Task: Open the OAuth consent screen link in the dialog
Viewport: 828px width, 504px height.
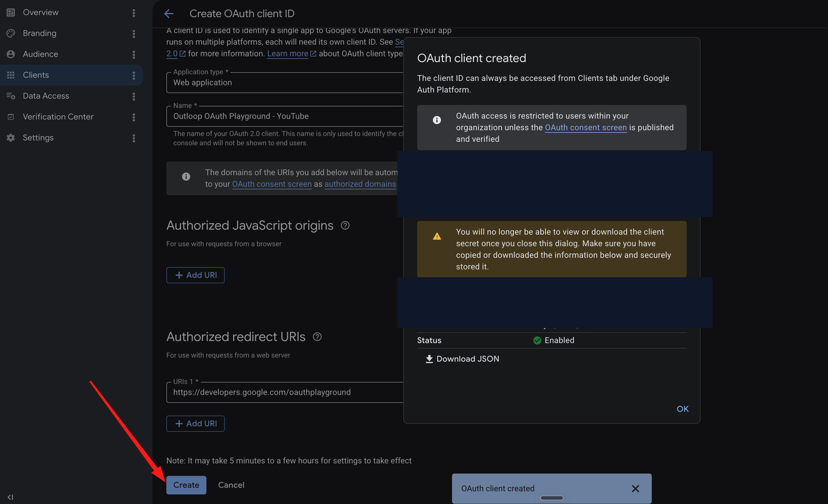Action: (586, 128)
